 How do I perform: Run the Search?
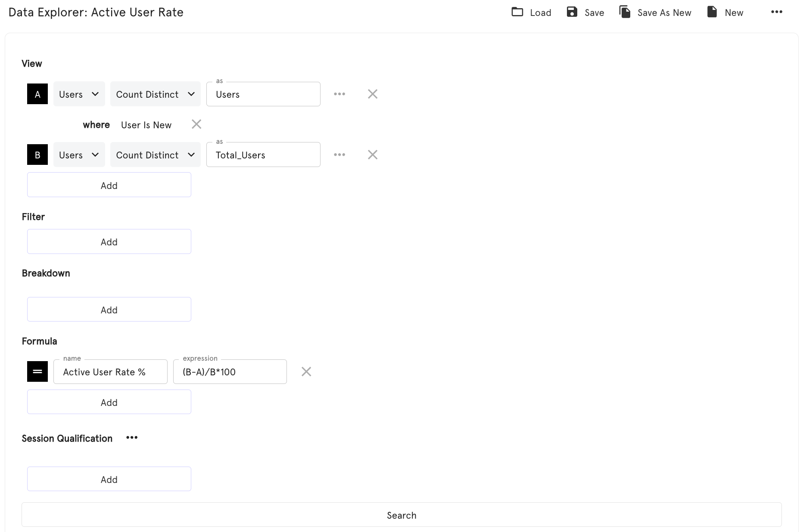(x=401, y=515)
